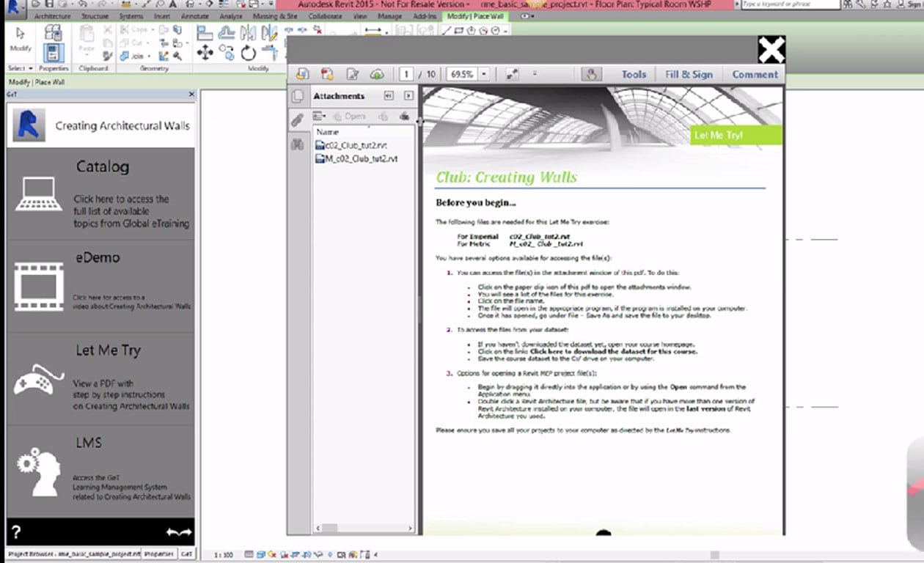Click the PDF Tools pane button

click(634, 74)
